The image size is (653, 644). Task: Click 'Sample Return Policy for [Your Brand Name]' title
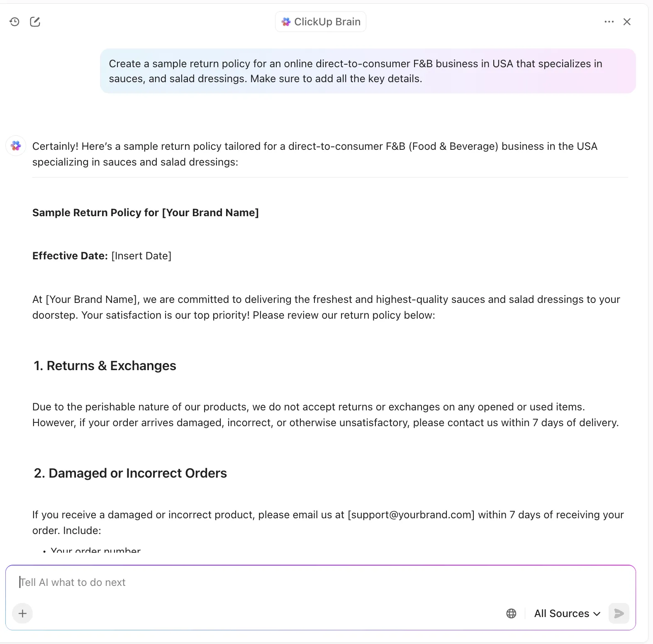point(146,212)
